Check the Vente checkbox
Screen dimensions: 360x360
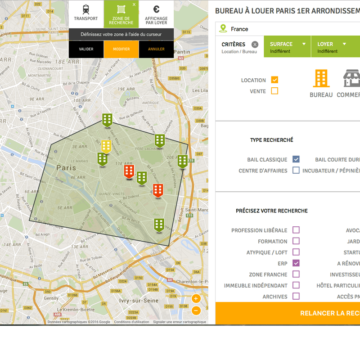275,91
